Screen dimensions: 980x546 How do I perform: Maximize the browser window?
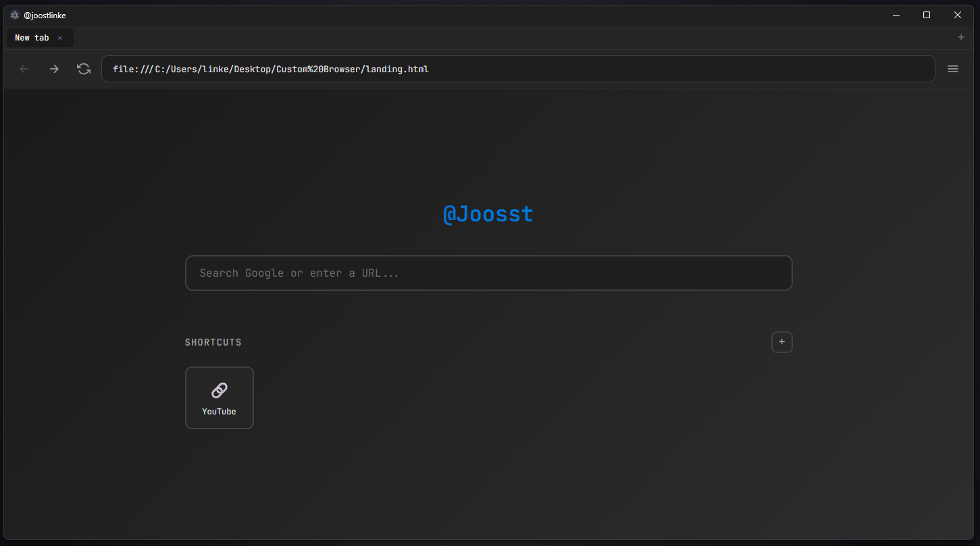pos(927,14)
